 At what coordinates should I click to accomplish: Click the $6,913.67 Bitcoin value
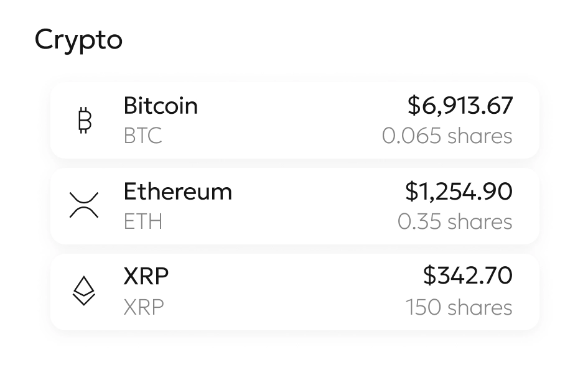click(x=460, y=106)
